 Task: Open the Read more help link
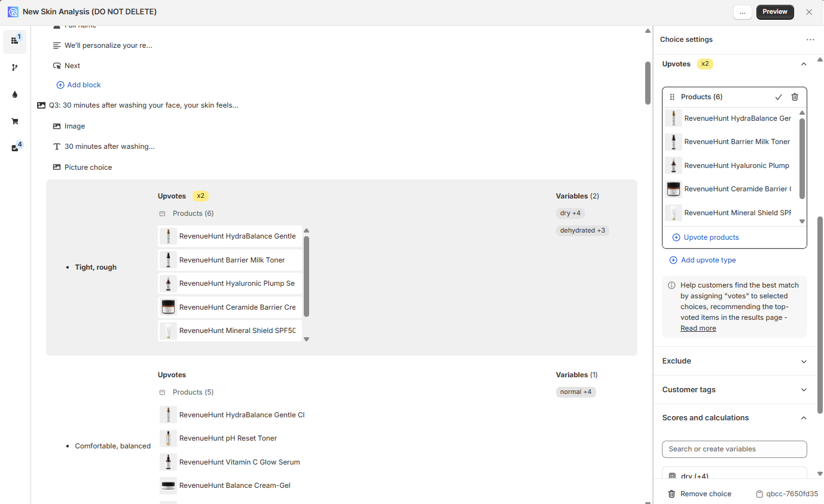(x=698, y=328)
